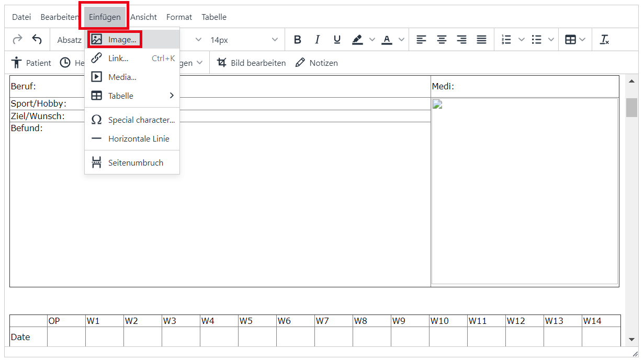Align text left
Viewport: 644px width, 361px height.
coord(421,40)
